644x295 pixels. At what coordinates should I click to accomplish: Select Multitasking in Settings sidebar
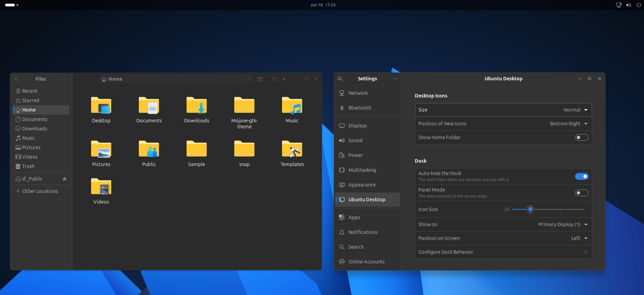coord(362,170)
